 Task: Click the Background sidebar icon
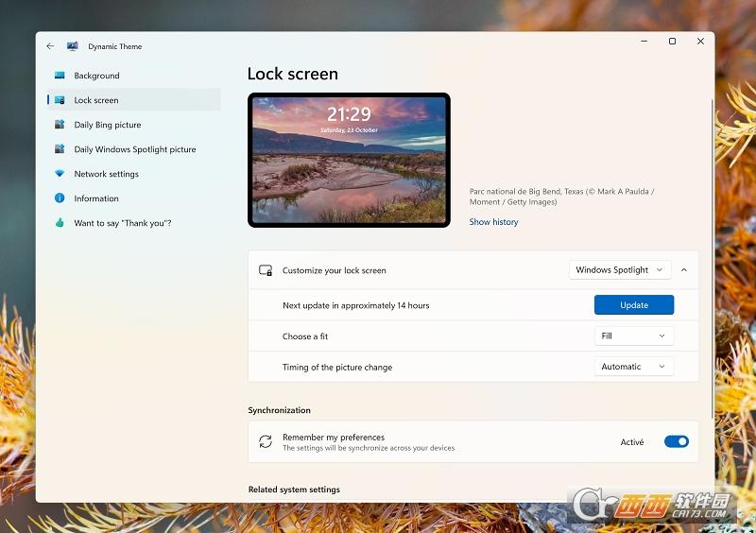(60, 76)
